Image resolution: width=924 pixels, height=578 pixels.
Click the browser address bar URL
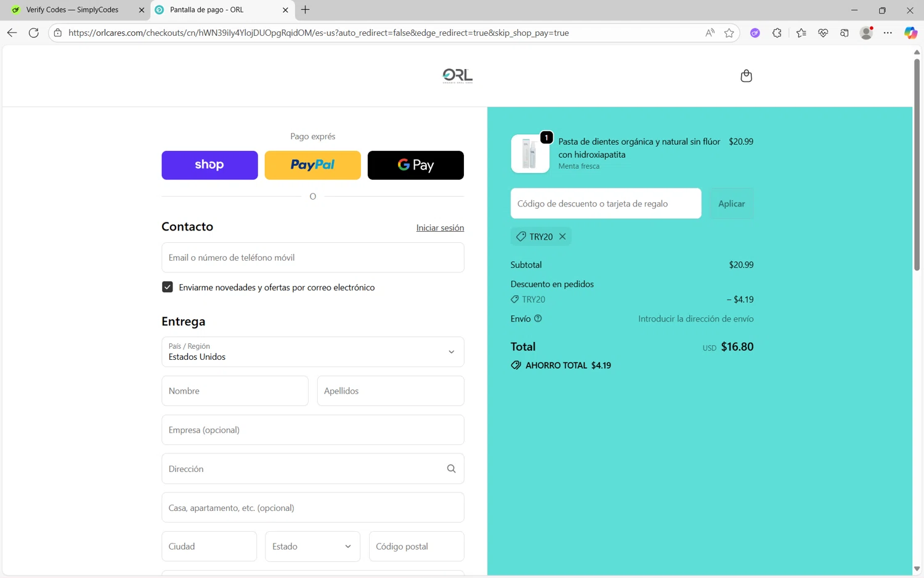point(318,33)
